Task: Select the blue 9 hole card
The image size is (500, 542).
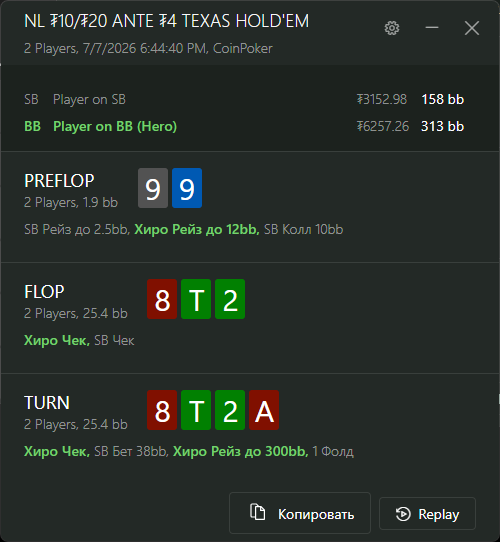Action: [x=187, y=188]
